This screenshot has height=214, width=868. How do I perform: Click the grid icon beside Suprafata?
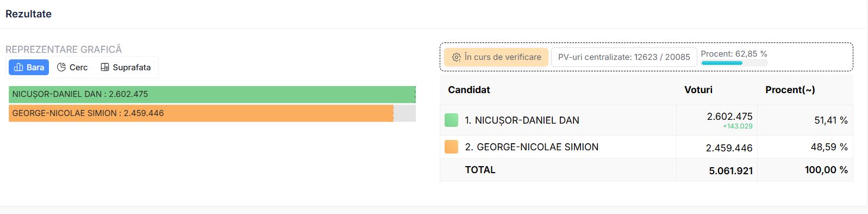click(x=105, y=68)
